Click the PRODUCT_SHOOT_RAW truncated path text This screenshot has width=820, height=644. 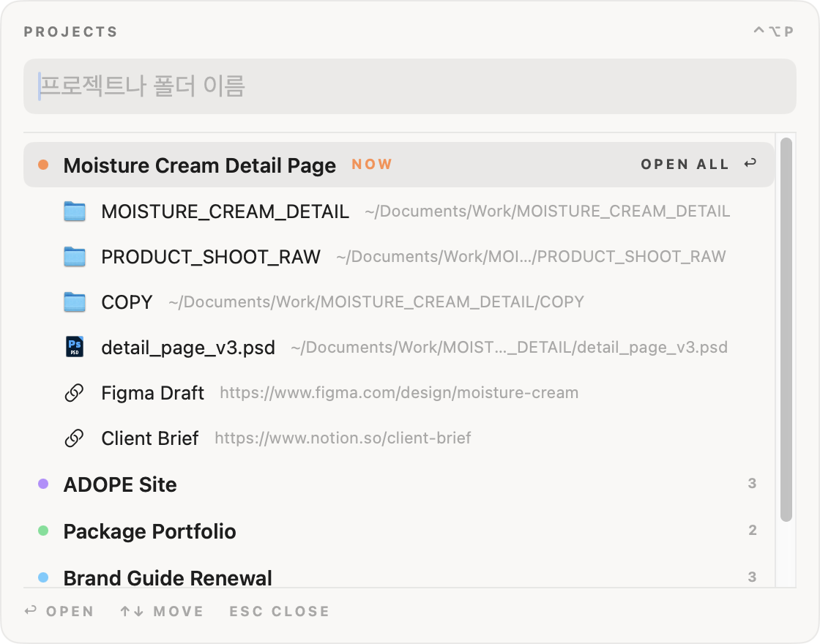click(531, 257)
